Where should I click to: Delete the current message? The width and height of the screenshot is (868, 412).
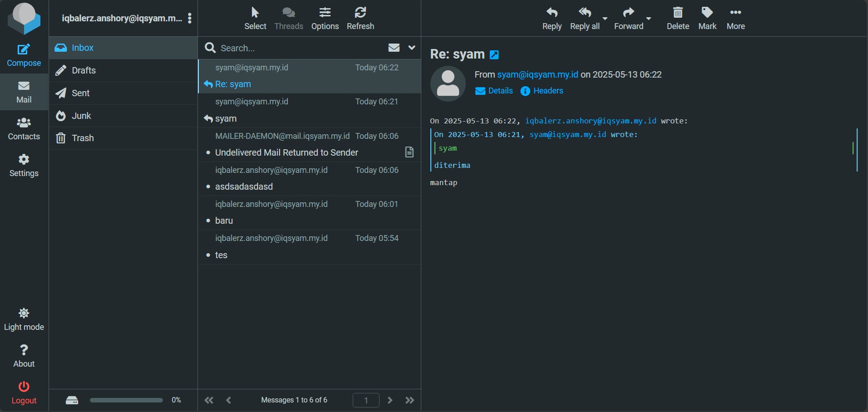click(x=677, y=18)
